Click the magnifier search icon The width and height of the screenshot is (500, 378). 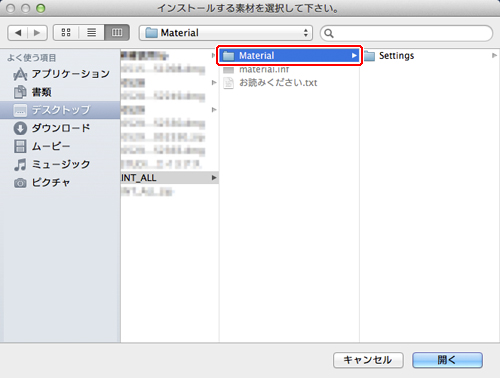(x=329, y=33)
